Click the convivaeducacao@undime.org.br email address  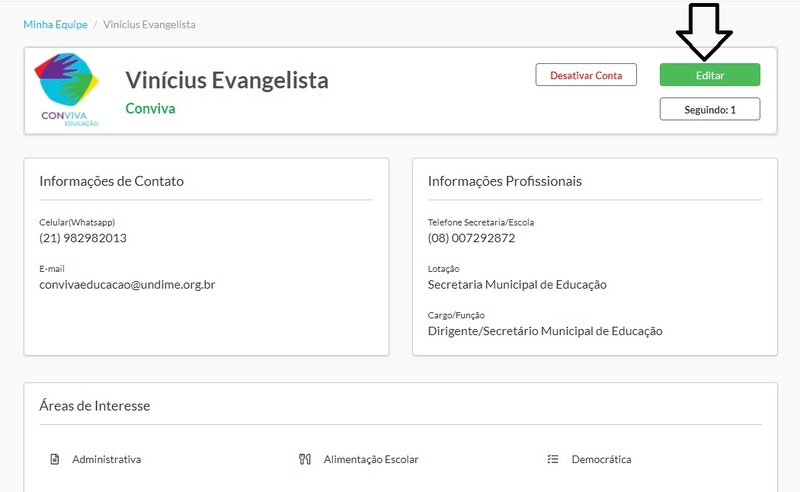tap(127, 285)
